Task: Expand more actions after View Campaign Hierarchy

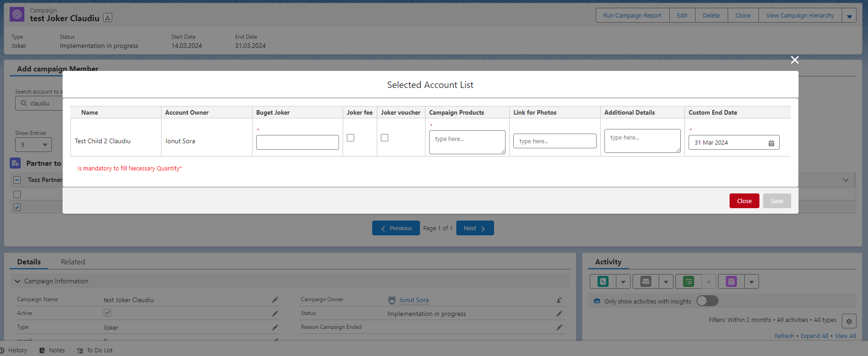Action: [849, 16]
